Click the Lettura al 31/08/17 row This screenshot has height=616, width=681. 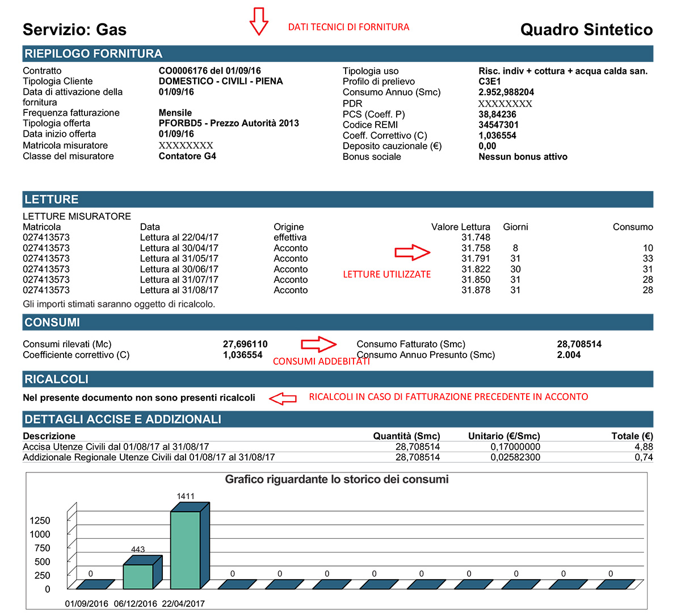[x=338, y=290]
